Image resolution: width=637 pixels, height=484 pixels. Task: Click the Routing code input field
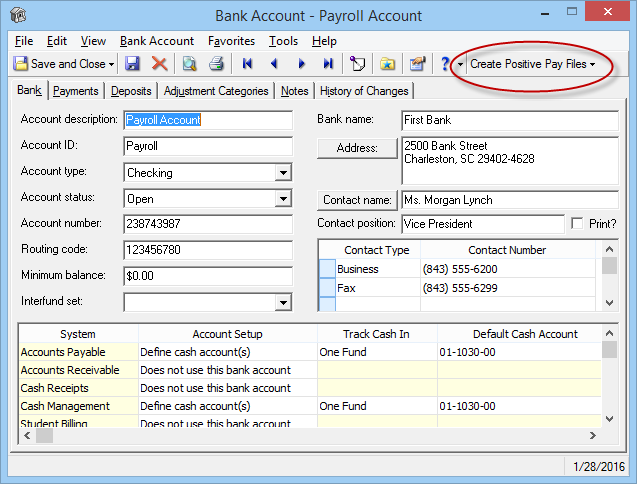click(207, 250)
